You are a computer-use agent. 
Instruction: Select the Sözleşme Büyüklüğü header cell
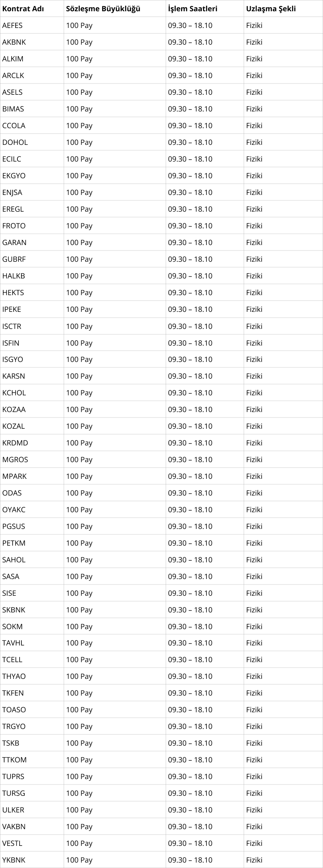[115, 9]
